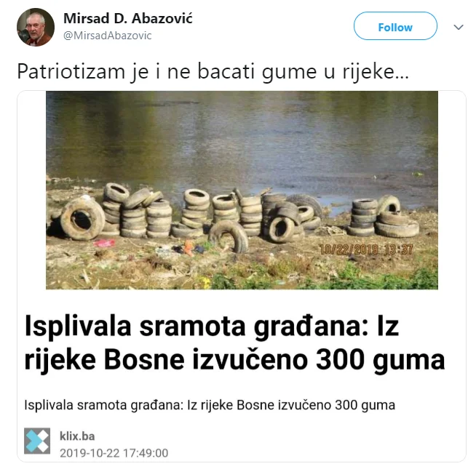Click the klix.ba logo icon
Screen dimensions: 476x469
(37, 441)
